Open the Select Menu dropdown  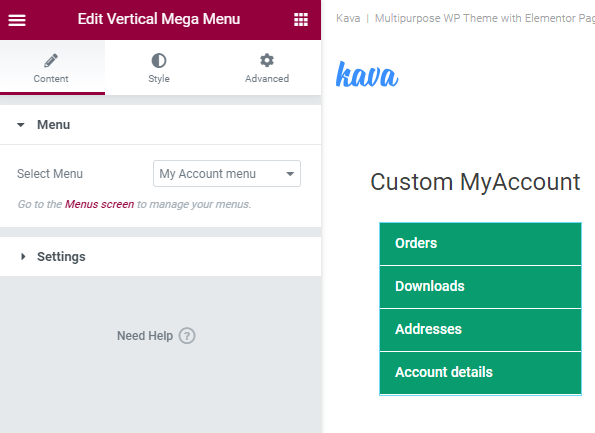227,174
